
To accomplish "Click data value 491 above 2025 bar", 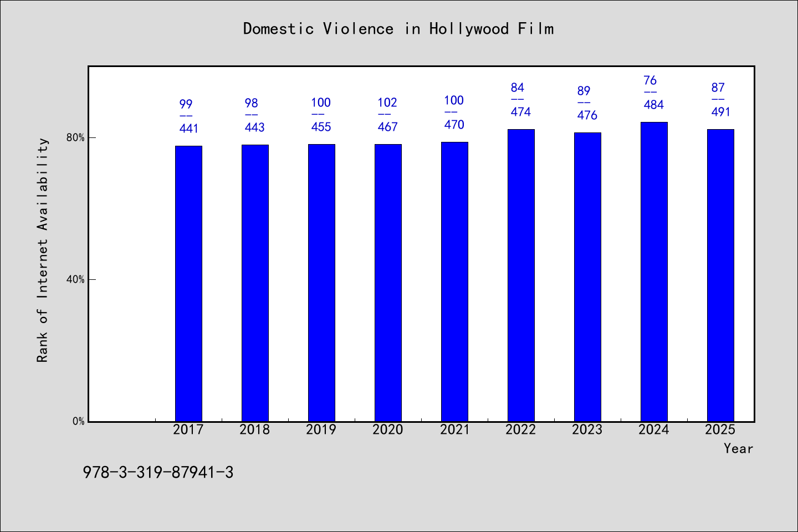I will (x=721, y=112).
